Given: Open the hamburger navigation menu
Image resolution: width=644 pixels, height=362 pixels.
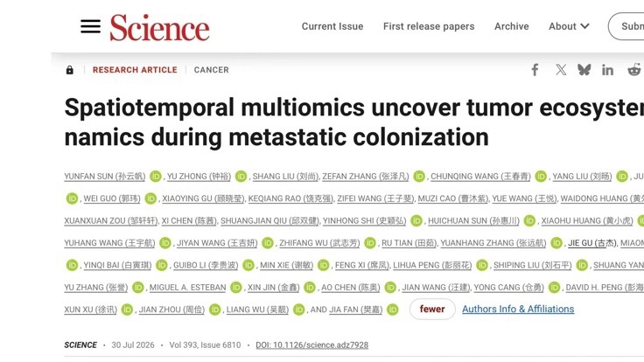Looking at the screenshot, I should click(x=90, y=26).
